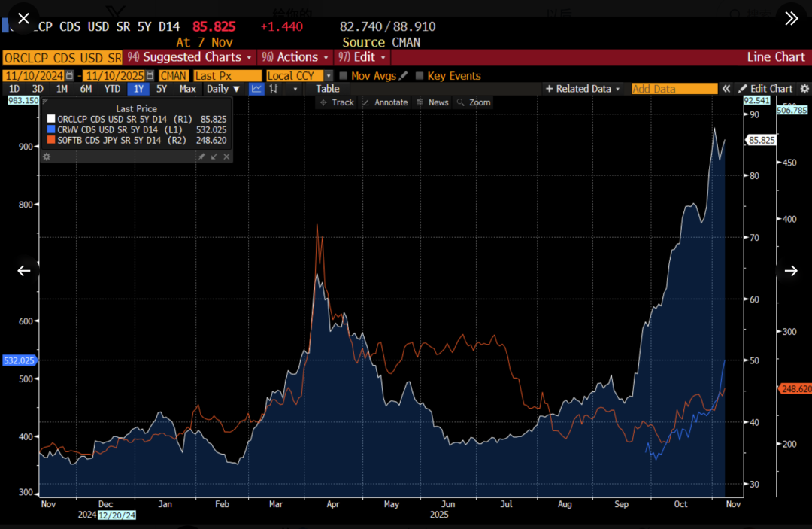Minimize the legend with the diagonal arrow
This screenshot has width=812, height=529.
[x=214, y=157]
